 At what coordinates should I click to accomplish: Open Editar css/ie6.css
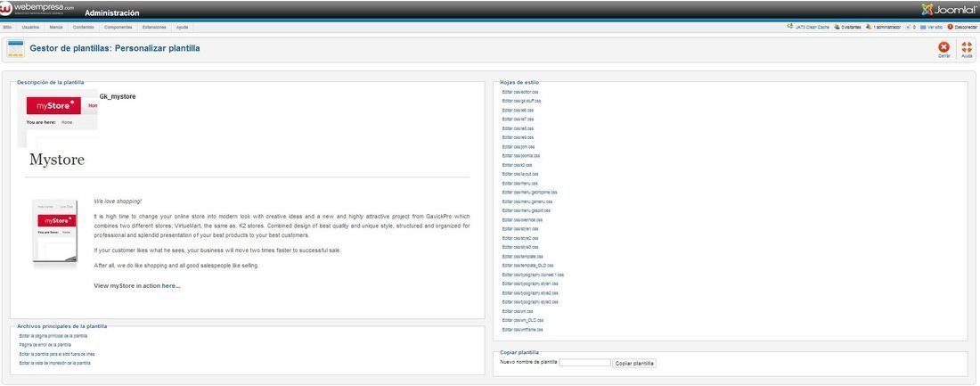click(x=518, y=111)
